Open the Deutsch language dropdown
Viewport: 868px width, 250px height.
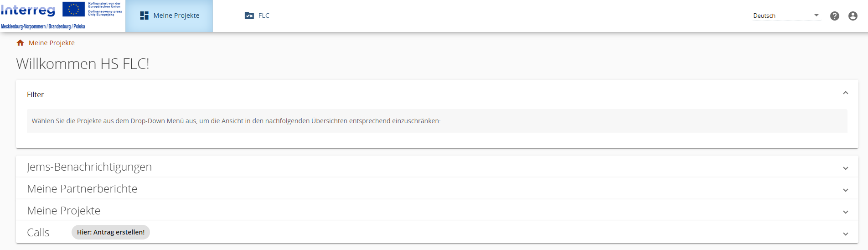click(785, 16)
